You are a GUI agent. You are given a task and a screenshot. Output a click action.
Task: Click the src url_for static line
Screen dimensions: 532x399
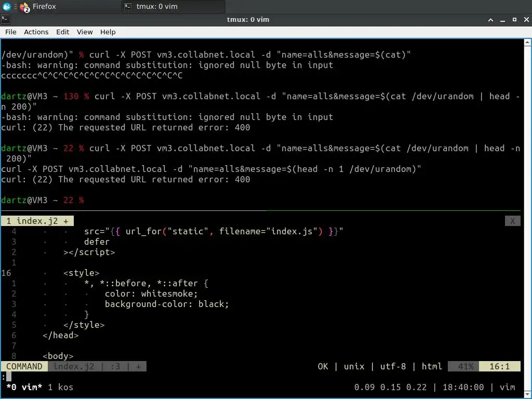(214, 231)
